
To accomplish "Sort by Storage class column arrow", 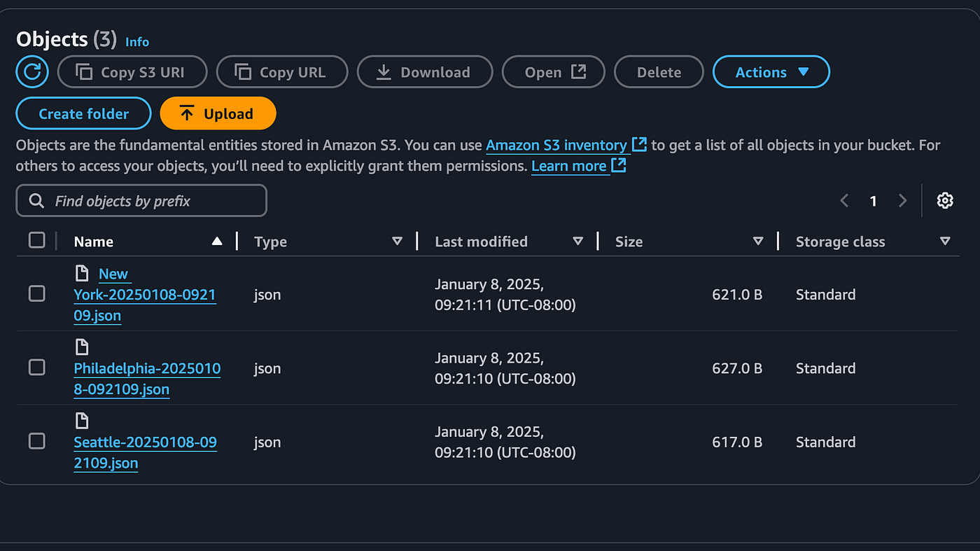I will (x=945, y=242).
